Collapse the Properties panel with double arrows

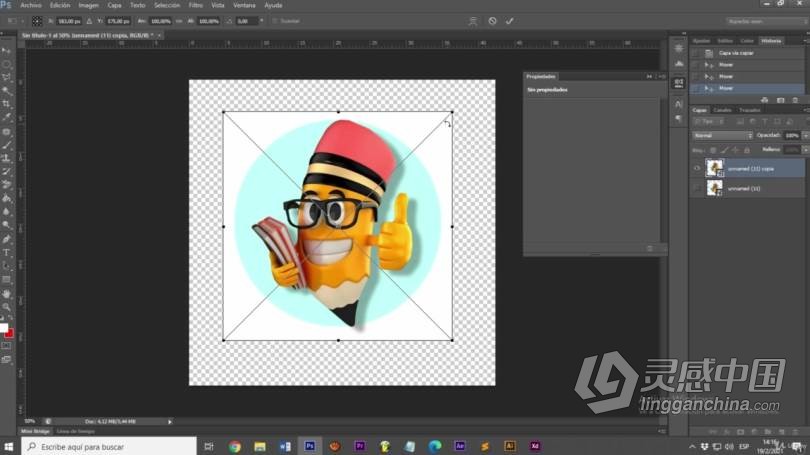[x=649, y=76]
